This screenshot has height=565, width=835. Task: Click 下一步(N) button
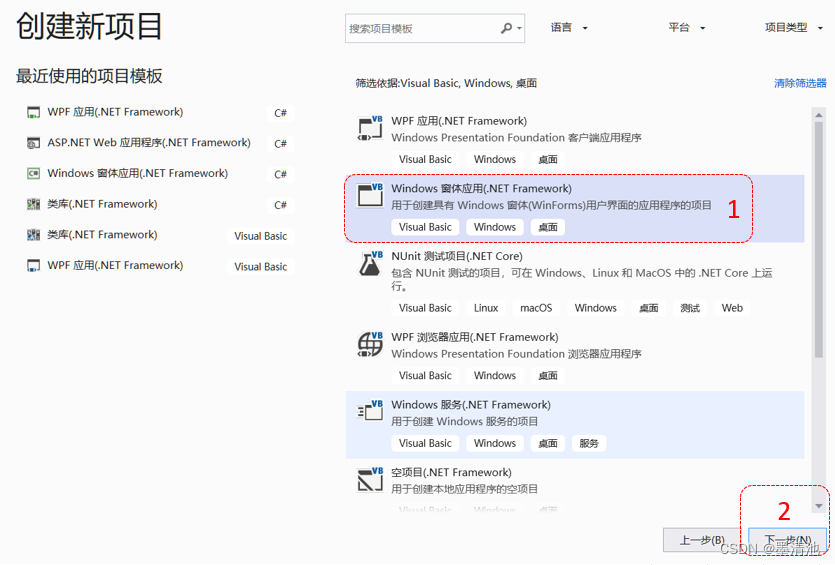pyautogui.click(x=788, y=540)
